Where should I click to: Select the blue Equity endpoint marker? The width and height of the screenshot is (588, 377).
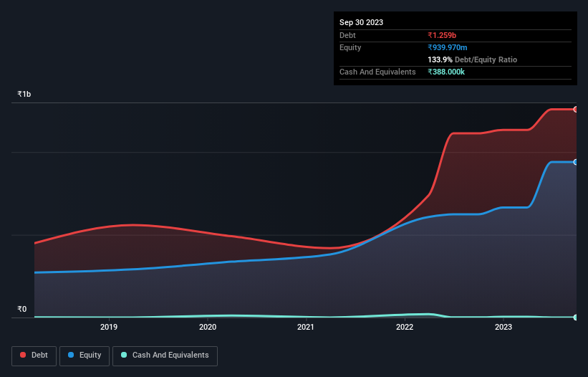(576, 162)
